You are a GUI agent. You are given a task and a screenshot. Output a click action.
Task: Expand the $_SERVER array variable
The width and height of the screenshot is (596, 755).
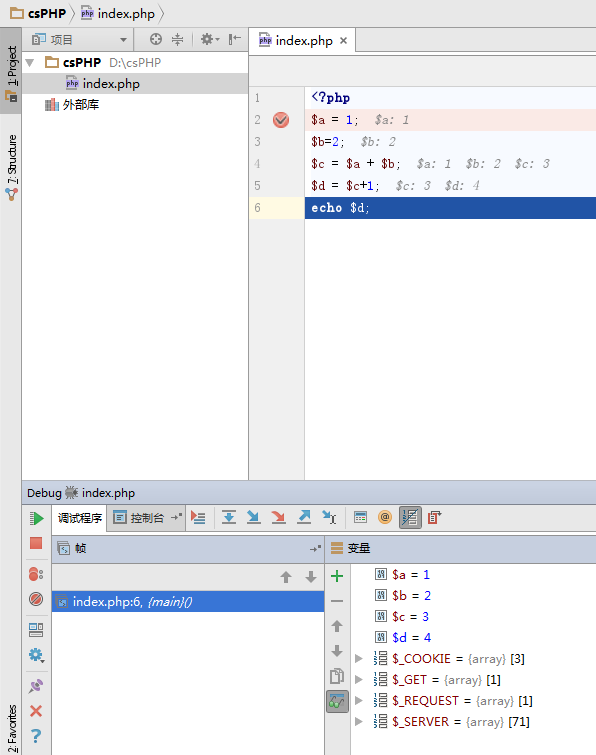[x=359, y=721]
